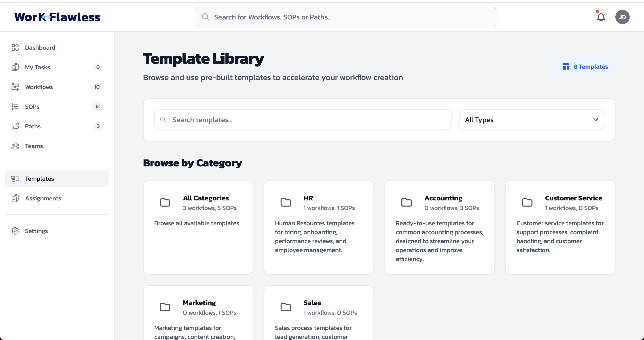644x340 pixels.
Task: Open Paths via its branching icon
Action: click(x=15, y=126)
